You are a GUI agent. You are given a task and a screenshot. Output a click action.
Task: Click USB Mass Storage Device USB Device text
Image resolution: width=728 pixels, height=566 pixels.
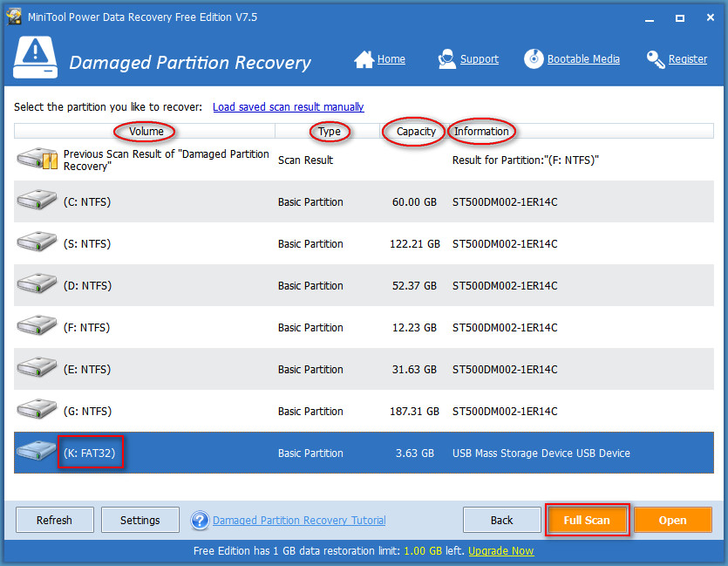pyautogui.click(x=541, y=453)
